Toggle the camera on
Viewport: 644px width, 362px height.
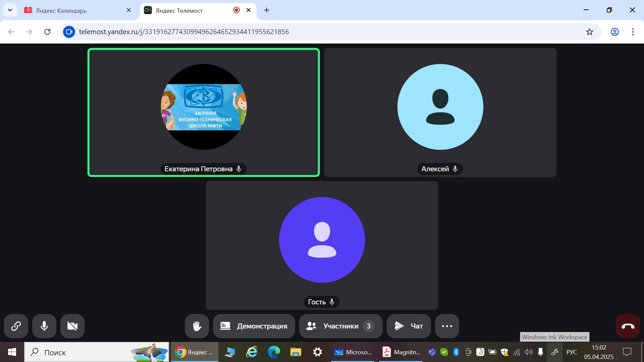tap(72, 326)
